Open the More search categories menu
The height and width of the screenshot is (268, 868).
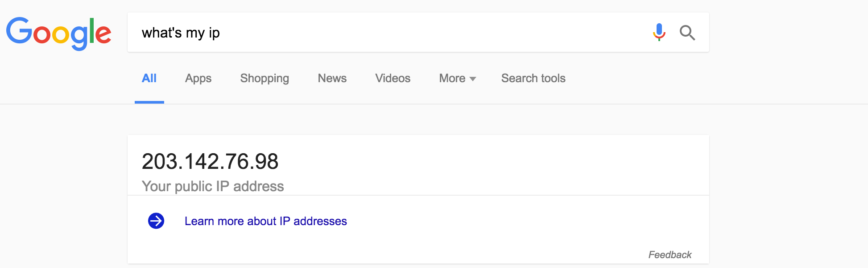[x=457, y=78]
